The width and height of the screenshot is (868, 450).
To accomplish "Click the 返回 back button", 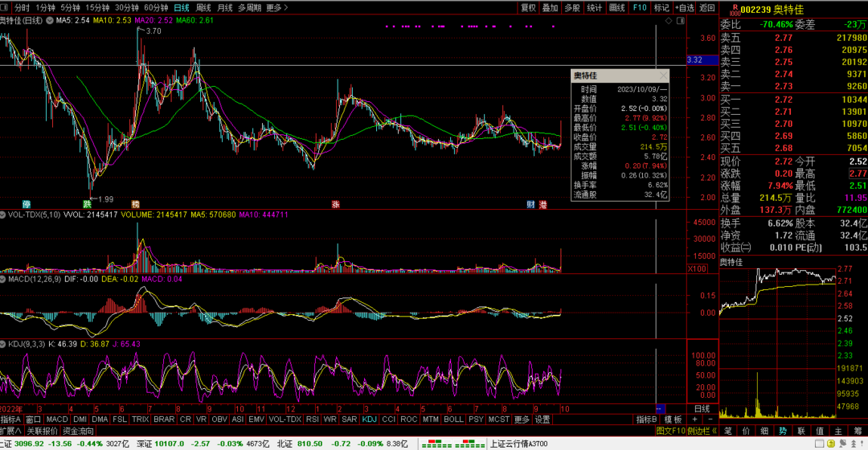I will tap(707, 8).
